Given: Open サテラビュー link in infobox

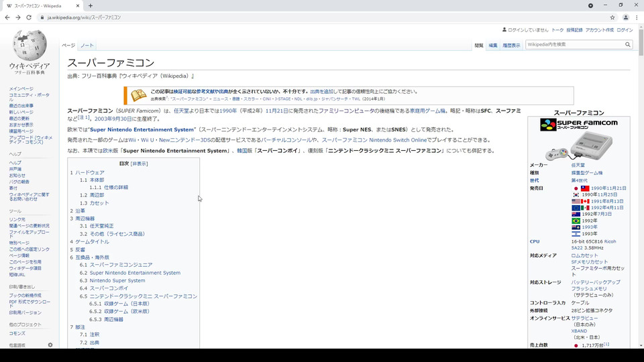Looking at the screenshot, I should pyautogui.click(x=584, y=318).
